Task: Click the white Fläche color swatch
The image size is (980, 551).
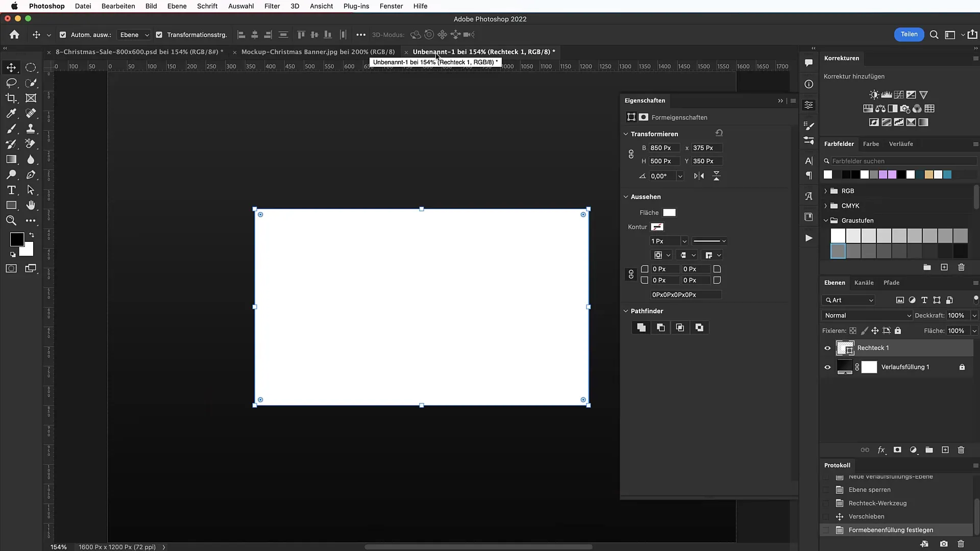Action: 669,213
